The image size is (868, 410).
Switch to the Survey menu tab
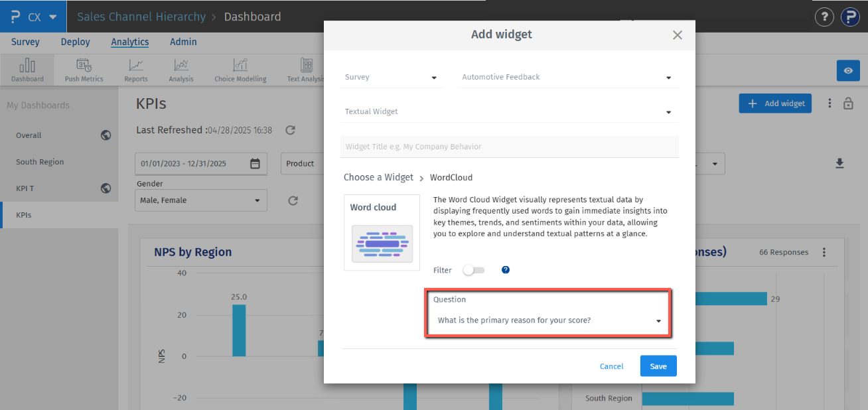point(25,42)
